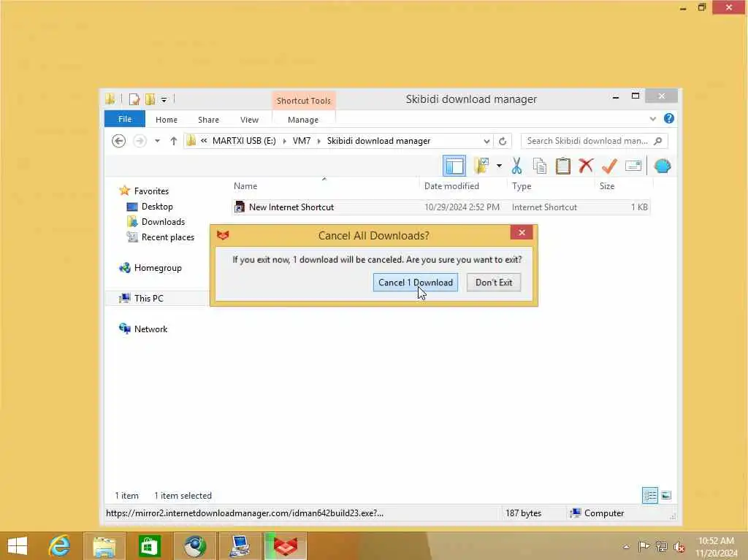Choose Don't Exit in the dialog
Viewport: 748px width, 560px height.
(493, 283)
